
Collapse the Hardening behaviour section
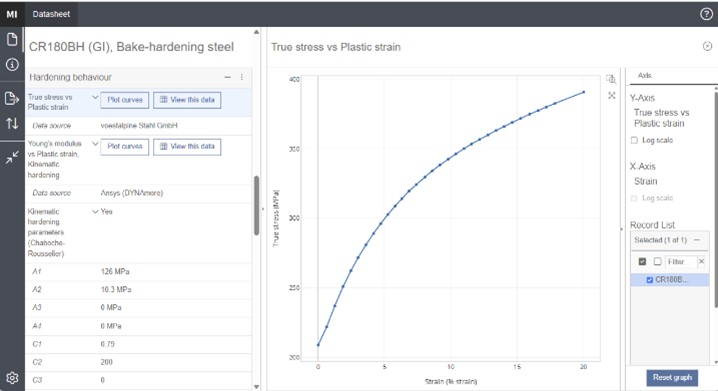click(x=227, y=77)
